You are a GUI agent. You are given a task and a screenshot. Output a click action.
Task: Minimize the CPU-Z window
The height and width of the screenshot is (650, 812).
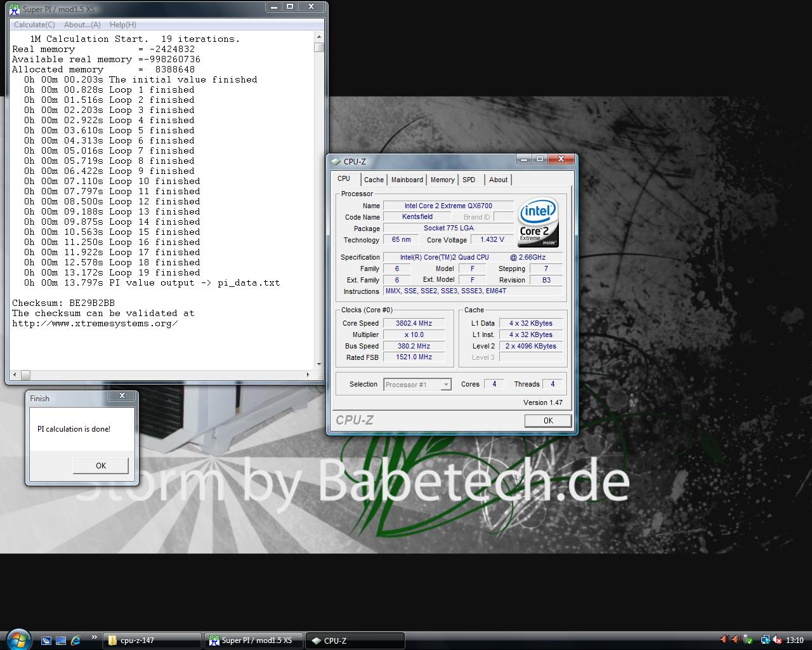pyautogui.click(x=523, y=159)
